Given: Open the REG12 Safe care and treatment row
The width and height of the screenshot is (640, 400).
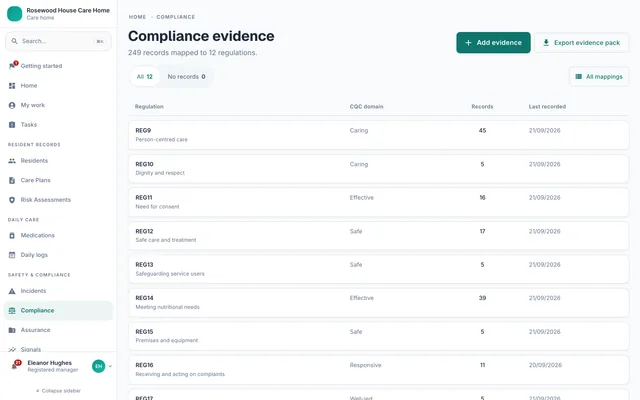Looking at the screenshot, I should click(x=378, y=236).
